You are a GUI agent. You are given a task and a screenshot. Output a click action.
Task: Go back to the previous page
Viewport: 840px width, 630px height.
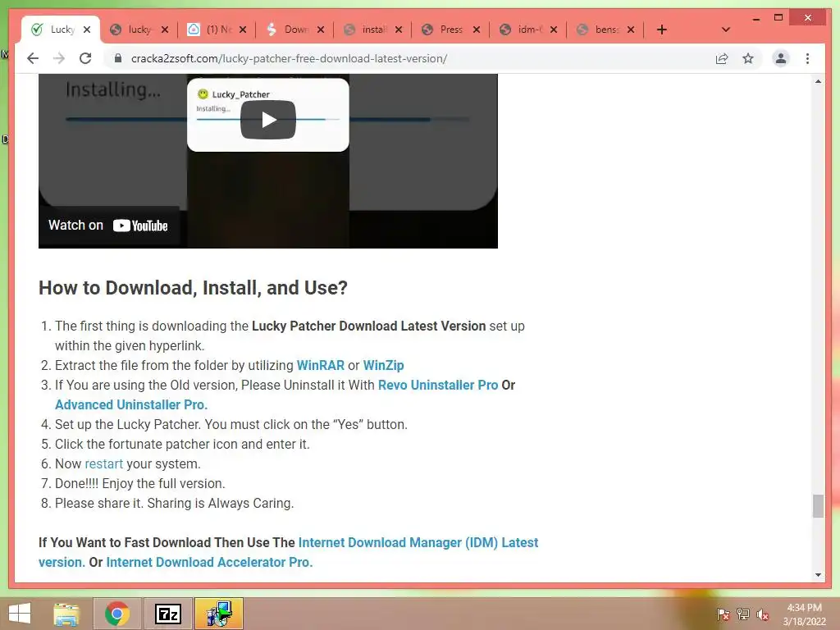coord(33,58)
